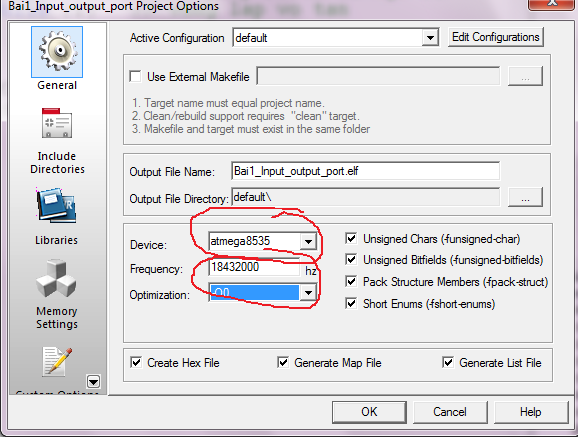
Task: Toggle Short Enums checkbox
Action: coord(351,304)
